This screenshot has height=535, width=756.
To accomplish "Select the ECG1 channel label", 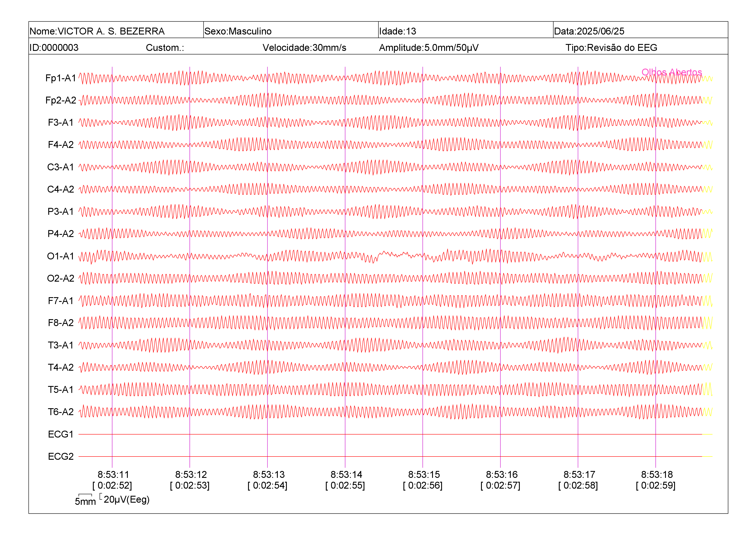I will coord(61,434).
